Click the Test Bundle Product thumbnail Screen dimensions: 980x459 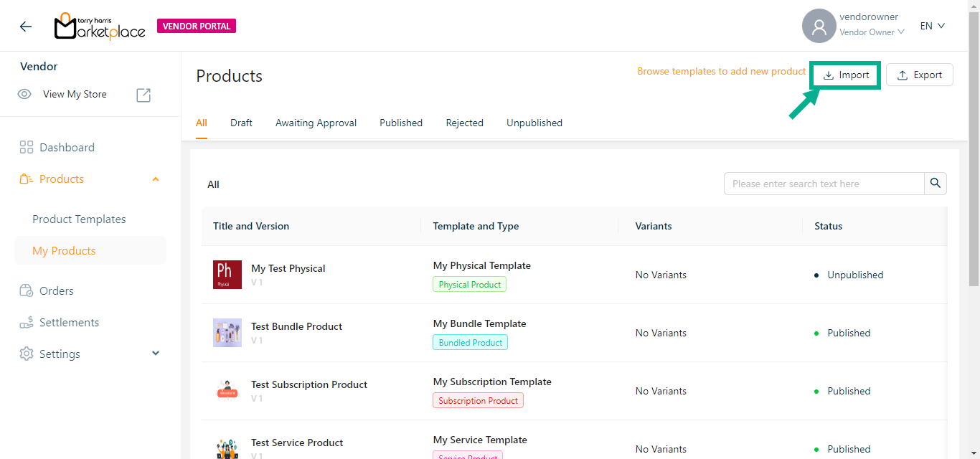tap(227, 333)
